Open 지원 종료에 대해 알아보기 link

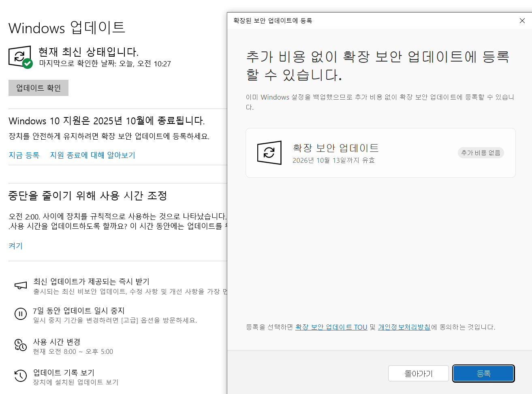93,155
